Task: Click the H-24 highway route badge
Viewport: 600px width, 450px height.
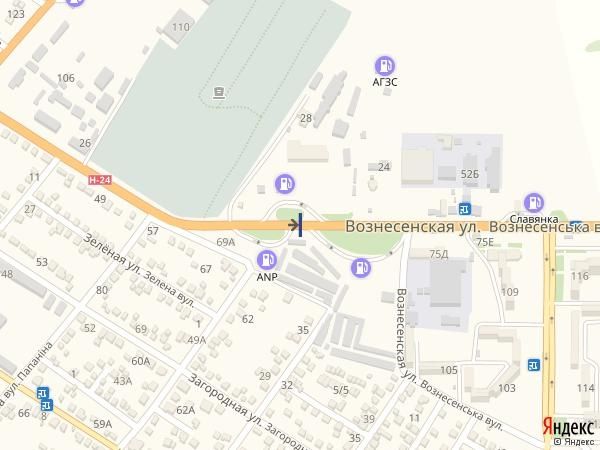Action: (100, 180)
